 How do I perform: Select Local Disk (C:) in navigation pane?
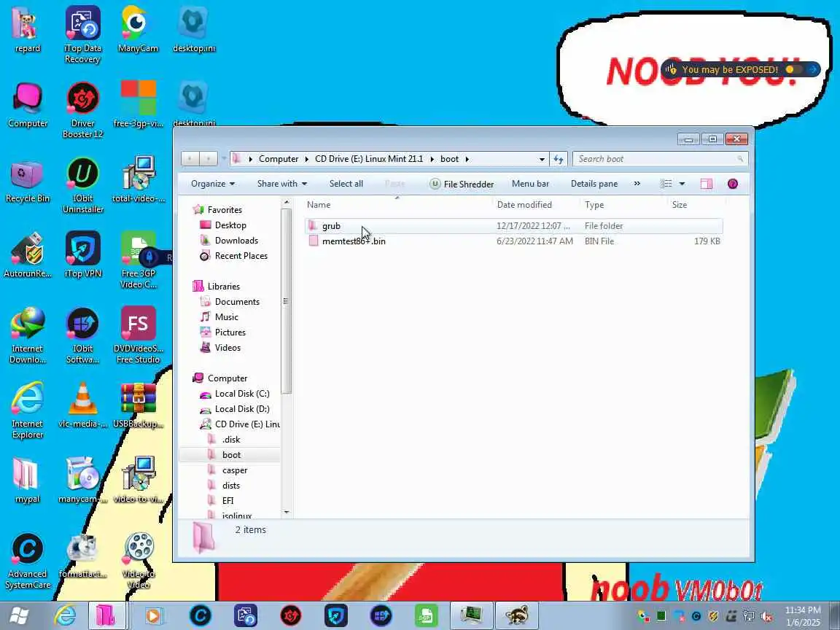pyautogui.click(x=235, y=394)
